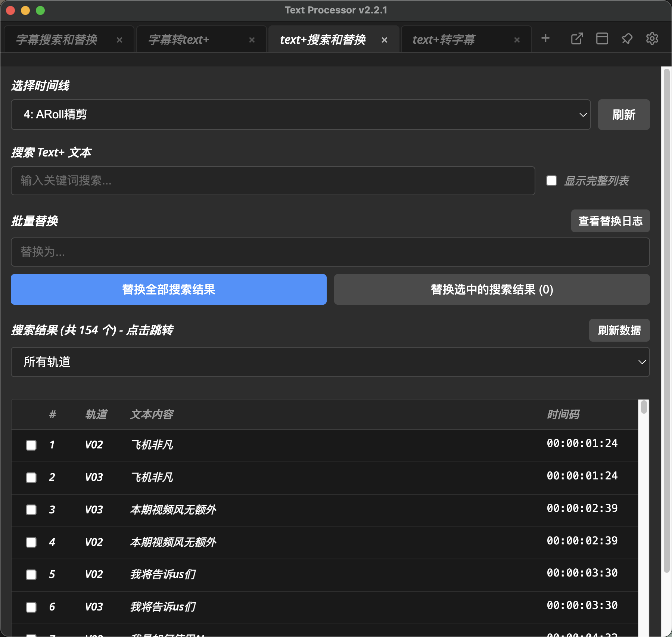
Task: Open settings via the gear icon
Action: click(x=652, y=38)
